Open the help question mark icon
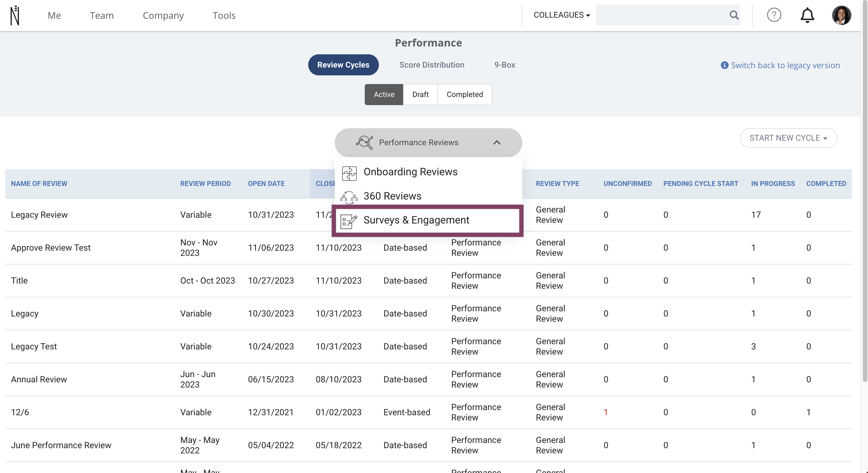The width and height of the screenshot is (868, 473). pyautogui.click(x=774, y=15)
